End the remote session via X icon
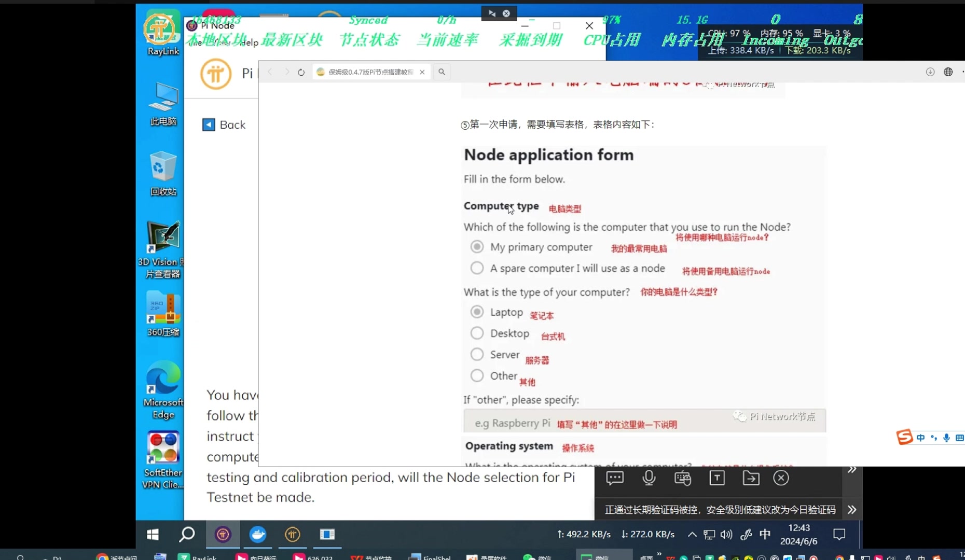The width and height of the screenshot is (965, 560). (x=781, y=478)
